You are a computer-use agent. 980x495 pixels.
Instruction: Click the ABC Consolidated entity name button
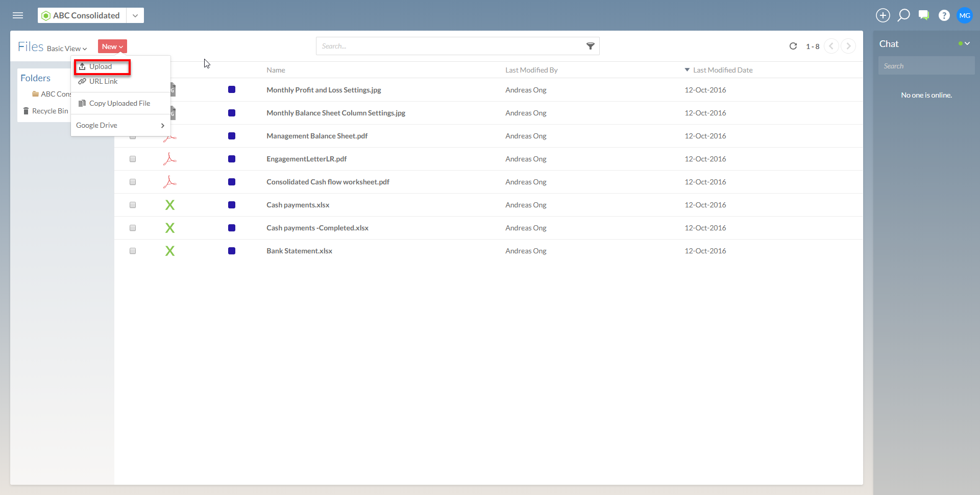tap(82, 15)
